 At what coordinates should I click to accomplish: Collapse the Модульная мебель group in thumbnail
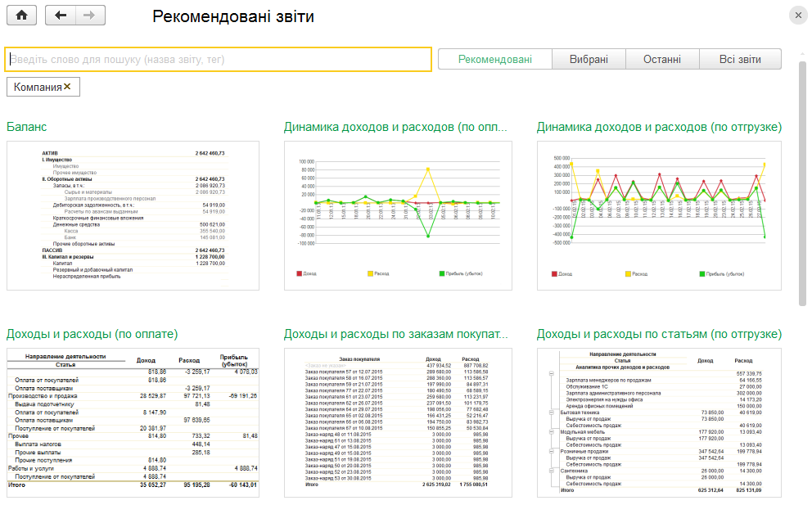[552, 432]
